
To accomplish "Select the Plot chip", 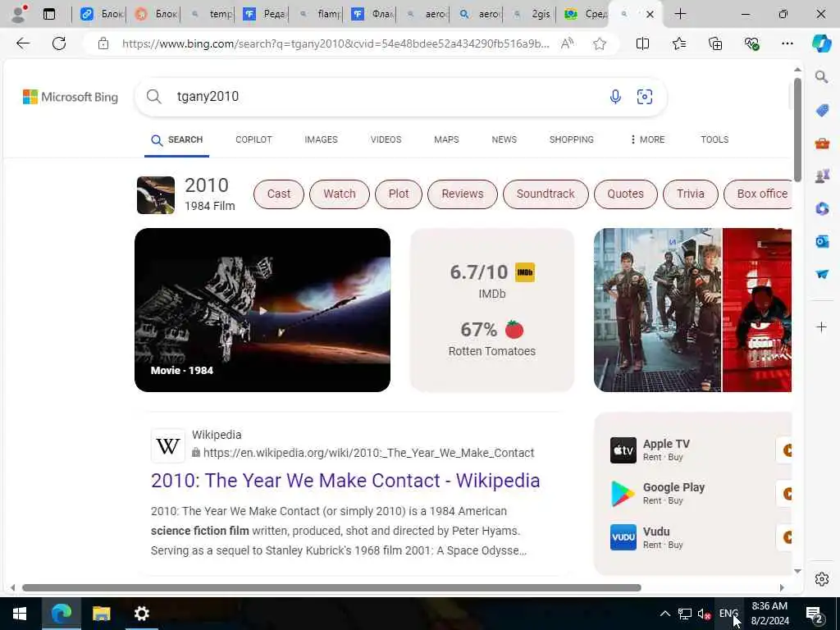I will (x=399, y=194).
